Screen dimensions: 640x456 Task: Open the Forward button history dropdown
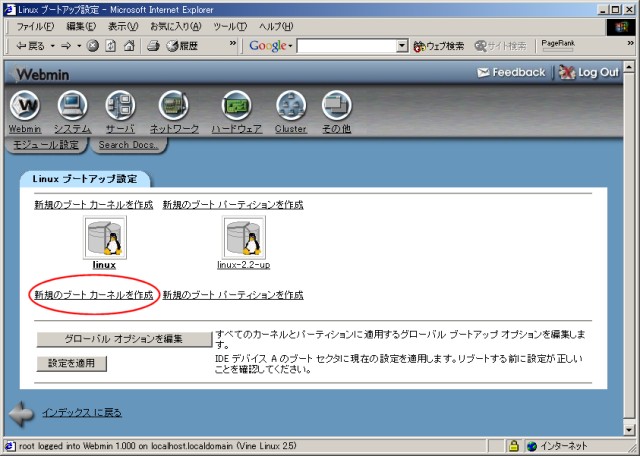point(79,46)
